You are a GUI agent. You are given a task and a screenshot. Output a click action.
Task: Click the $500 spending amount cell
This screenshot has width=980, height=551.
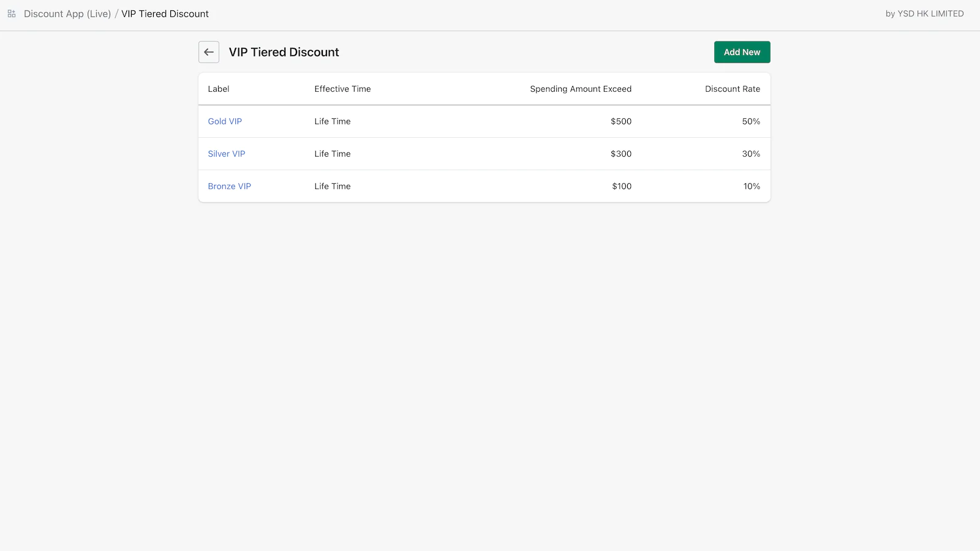point(621,121)
